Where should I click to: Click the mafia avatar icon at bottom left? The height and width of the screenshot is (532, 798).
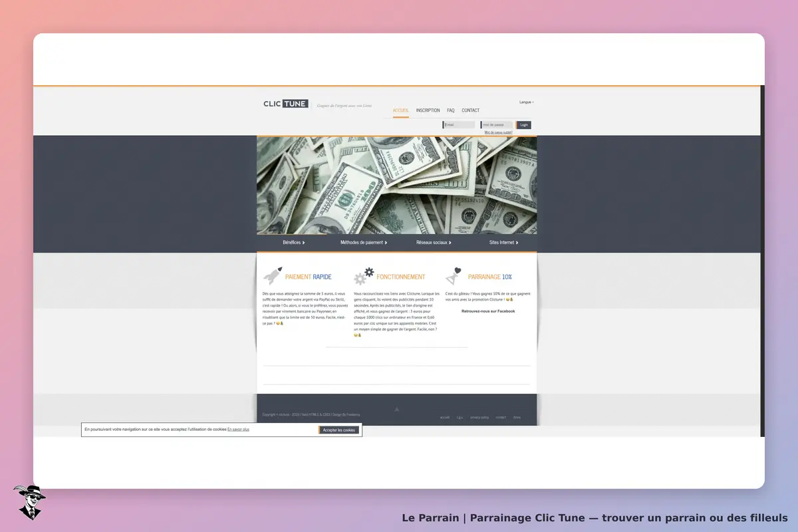[x=29, y=502]
